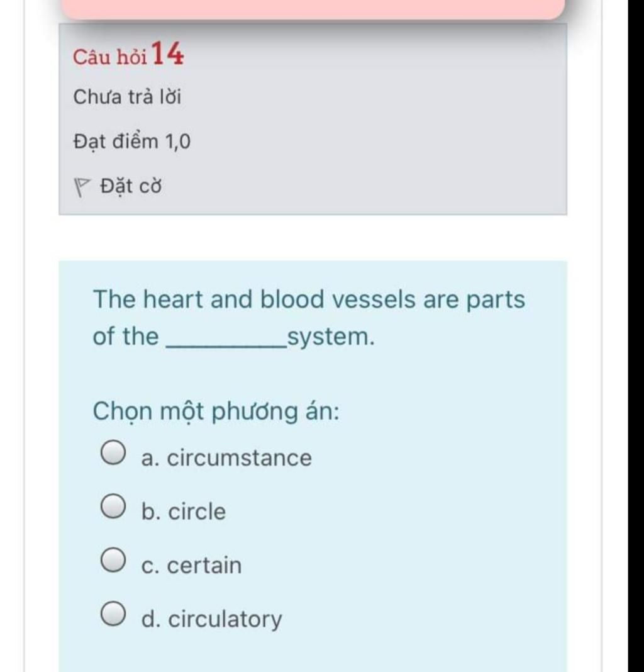
Task: Click the 'Câu hỏi' heading text
Action: pyautogui.click(x=110, y=57)
